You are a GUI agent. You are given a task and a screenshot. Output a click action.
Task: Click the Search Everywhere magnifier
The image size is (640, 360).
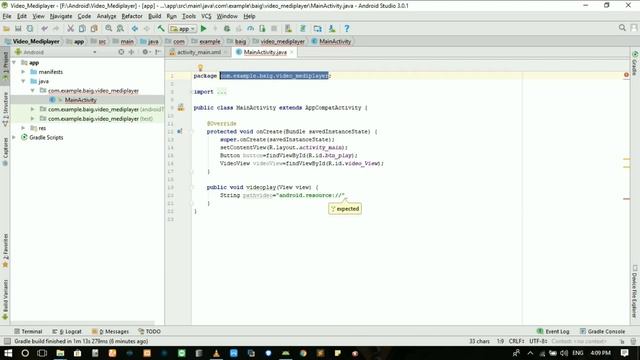pyautogui.click(x=622, y=28)
